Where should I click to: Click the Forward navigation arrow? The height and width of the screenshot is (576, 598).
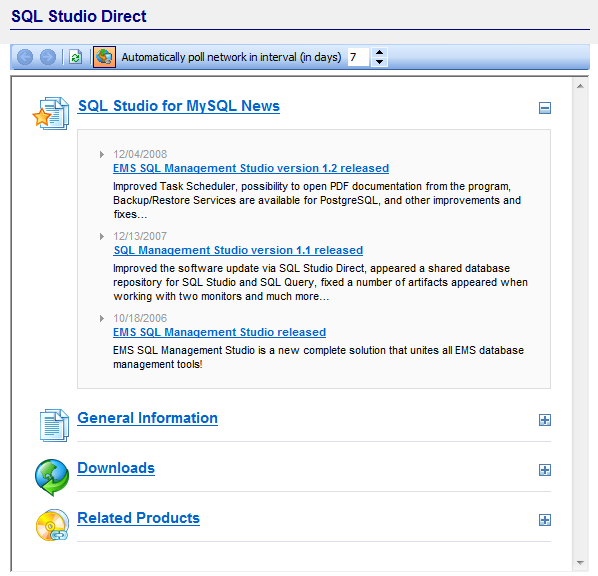(48, 57)
